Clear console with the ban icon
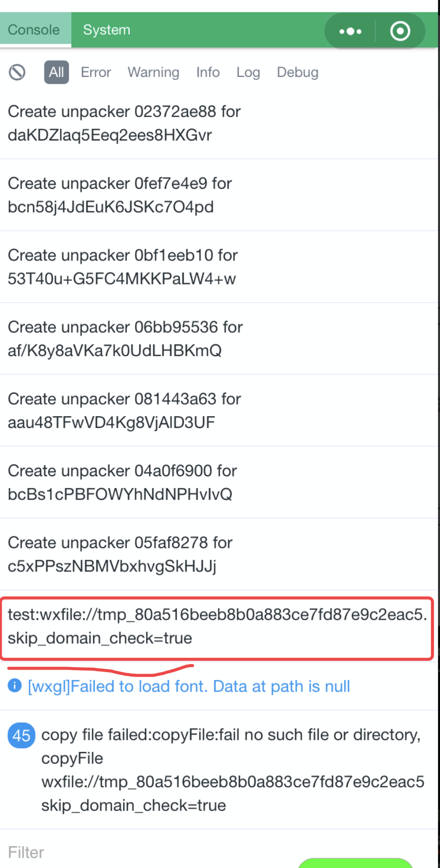The height and width of the screenshot is (868, 440). [17, 72]
